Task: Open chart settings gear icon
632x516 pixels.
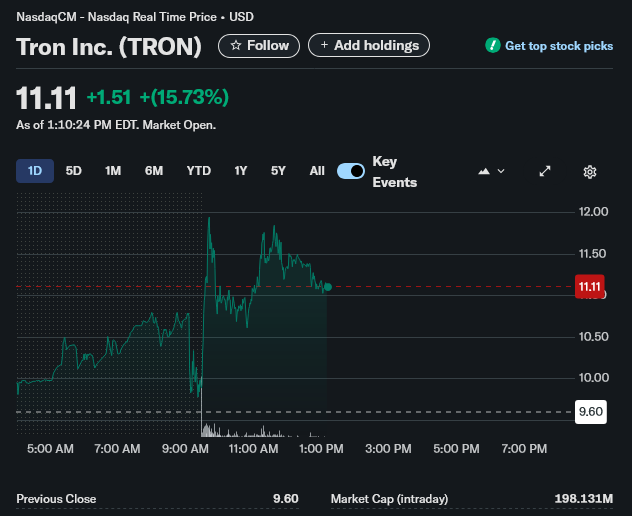Action: [x=590, y=172]
